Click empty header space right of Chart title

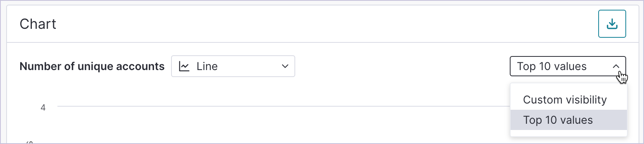[x=326, y=24]
